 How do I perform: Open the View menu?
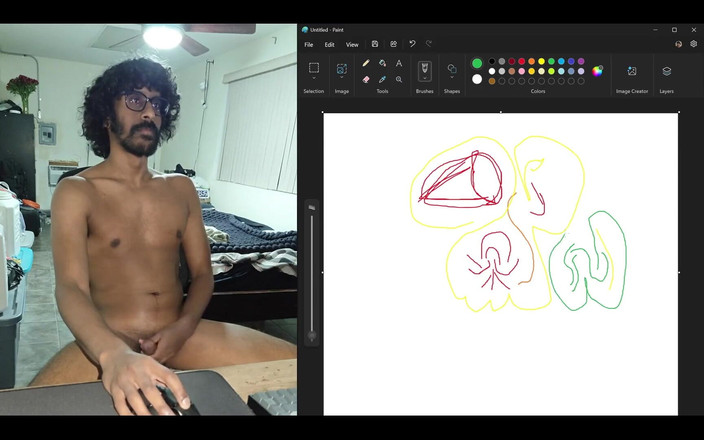click(352, 44)
